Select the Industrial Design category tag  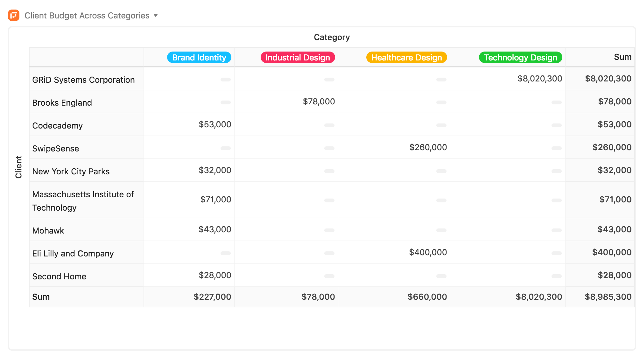(x=298, y=57)
